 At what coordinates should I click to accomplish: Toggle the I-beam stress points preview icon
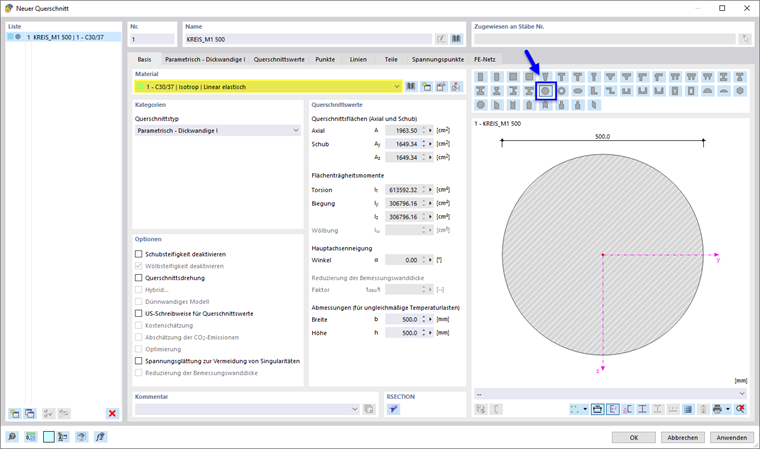643,409
